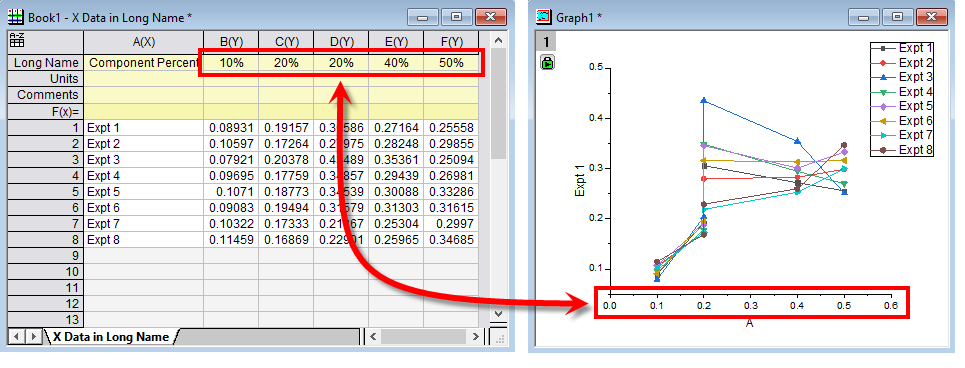Select row 5 header

45,191
